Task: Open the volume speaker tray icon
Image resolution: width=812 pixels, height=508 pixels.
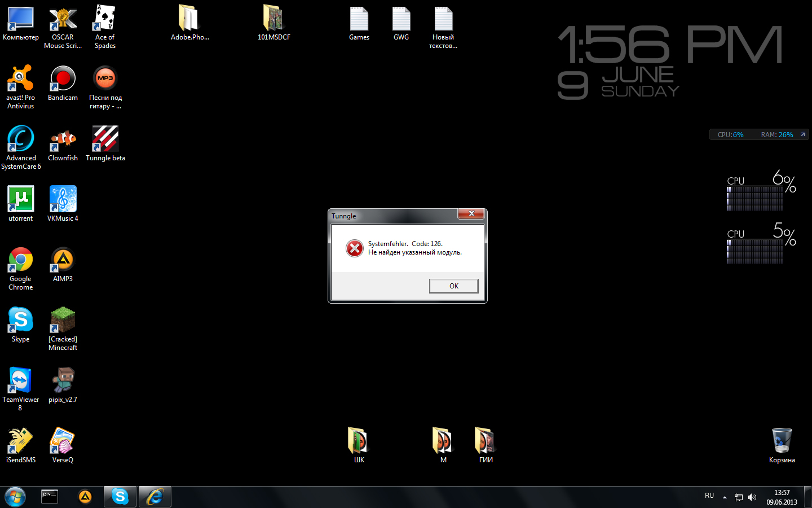Action: click(x=752, y=497)
